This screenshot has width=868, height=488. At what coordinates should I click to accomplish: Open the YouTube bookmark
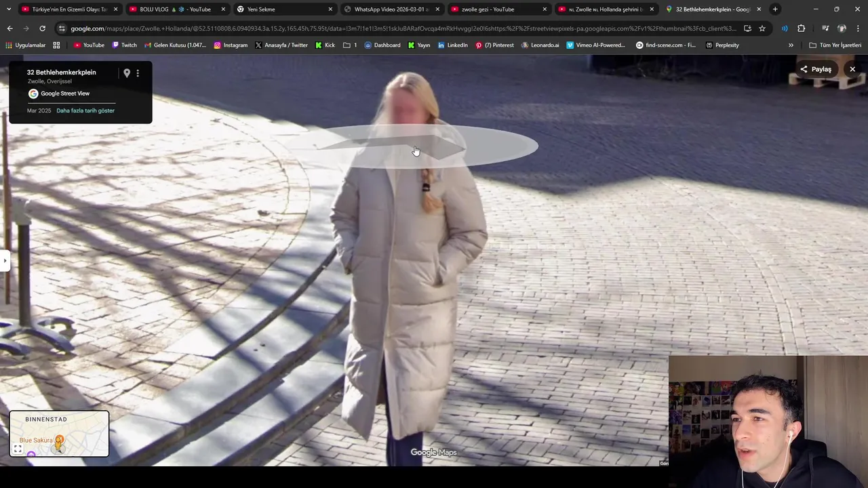(x=89, y=45)
